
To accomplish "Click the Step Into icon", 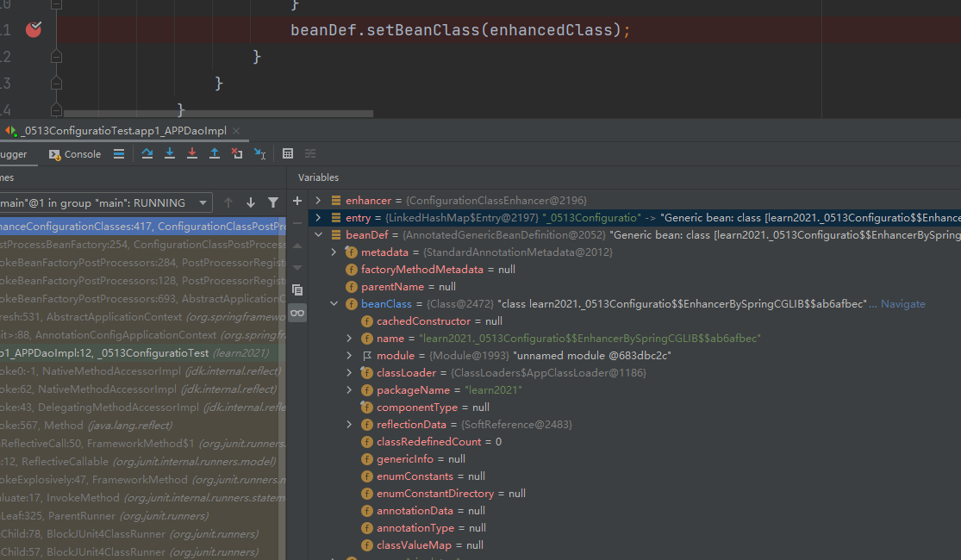I will pos(170,154).
